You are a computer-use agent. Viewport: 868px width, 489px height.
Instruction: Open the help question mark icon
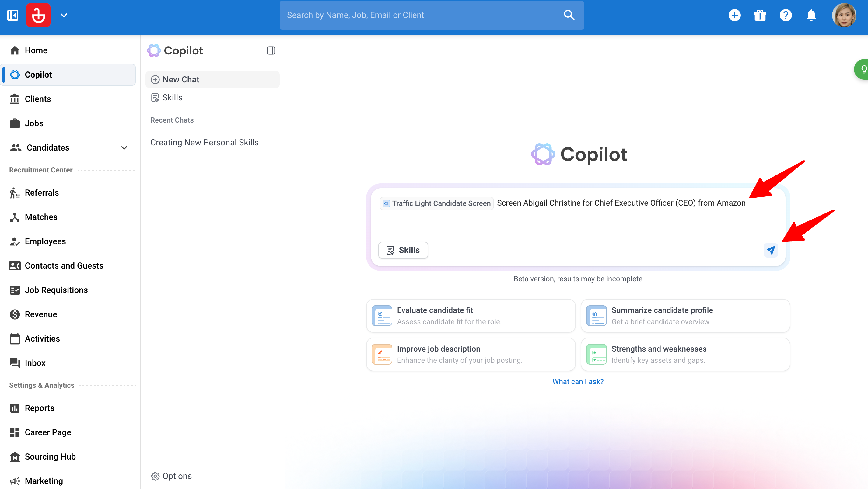click(786, 15)
